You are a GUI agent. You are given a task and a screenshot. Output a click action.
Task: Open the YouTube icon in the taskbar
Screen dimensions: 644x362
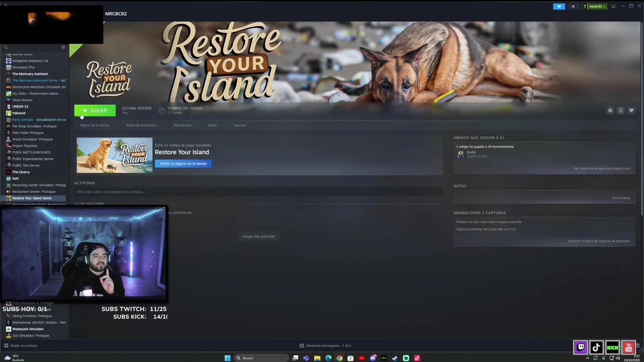point(362,358)
